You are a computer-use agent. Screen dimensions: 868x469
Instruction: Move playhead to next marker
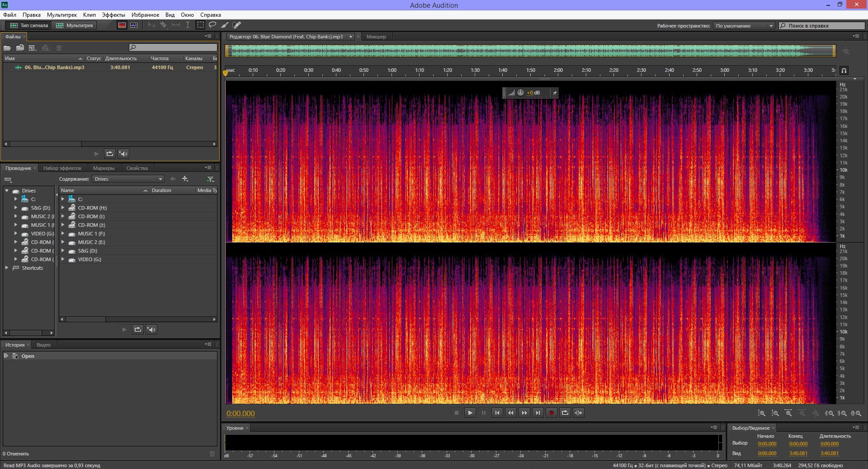click(x=538, y=413)
